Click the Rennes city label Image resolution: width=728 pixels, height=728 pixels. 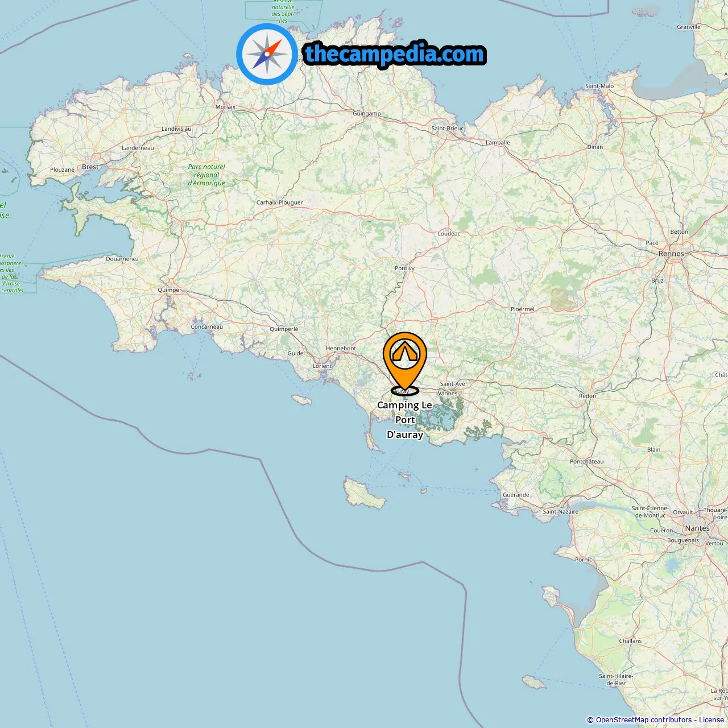[671, 254]
